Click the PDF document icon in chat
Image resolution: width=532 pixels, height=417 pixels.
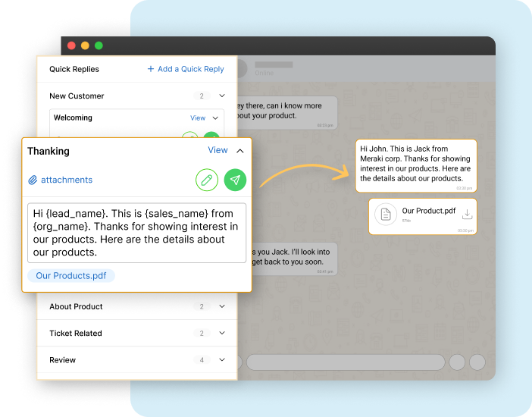[386, 215]
